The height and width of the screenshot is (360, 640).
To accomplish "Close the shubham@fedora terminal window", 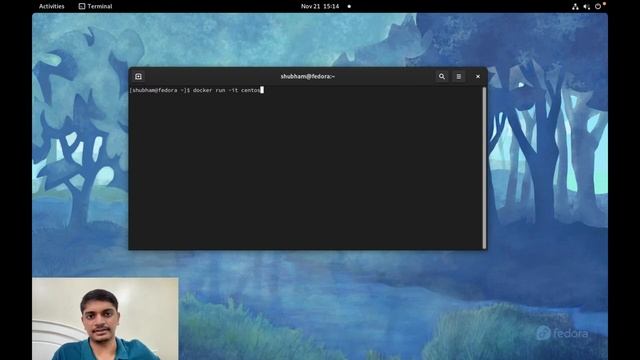I will 478,76.
